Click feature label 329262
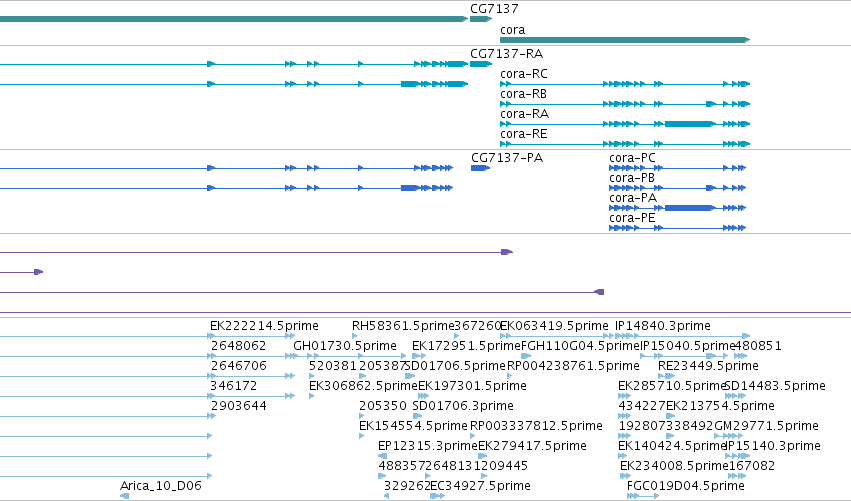The height and width of the screenshot is (501, 851). 407,486
